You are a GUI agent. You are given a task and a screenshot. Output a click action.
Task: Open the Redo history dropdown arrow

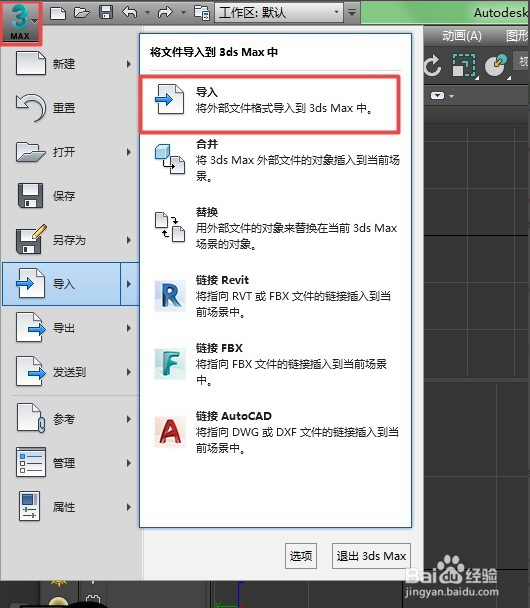[183, 13]
